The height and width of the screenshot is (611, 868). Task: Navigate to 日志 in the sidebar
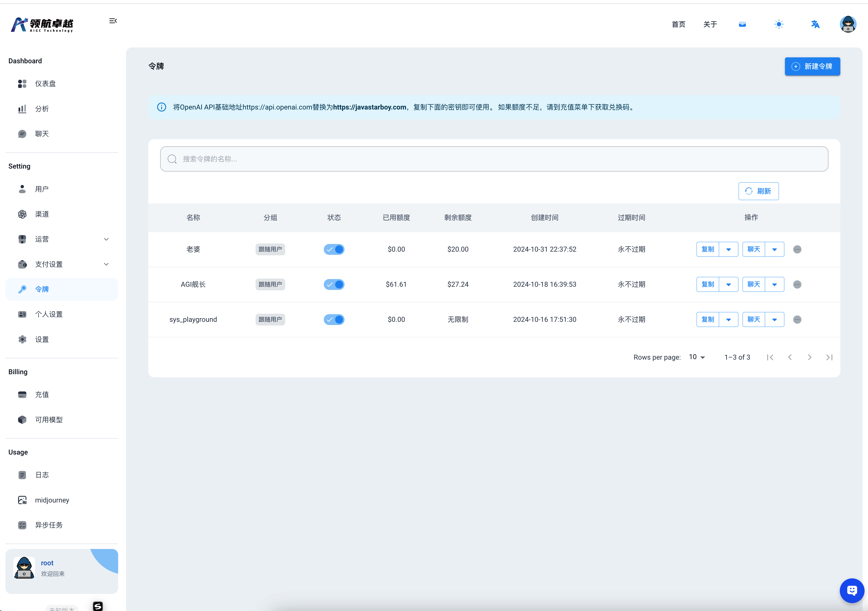42,475
